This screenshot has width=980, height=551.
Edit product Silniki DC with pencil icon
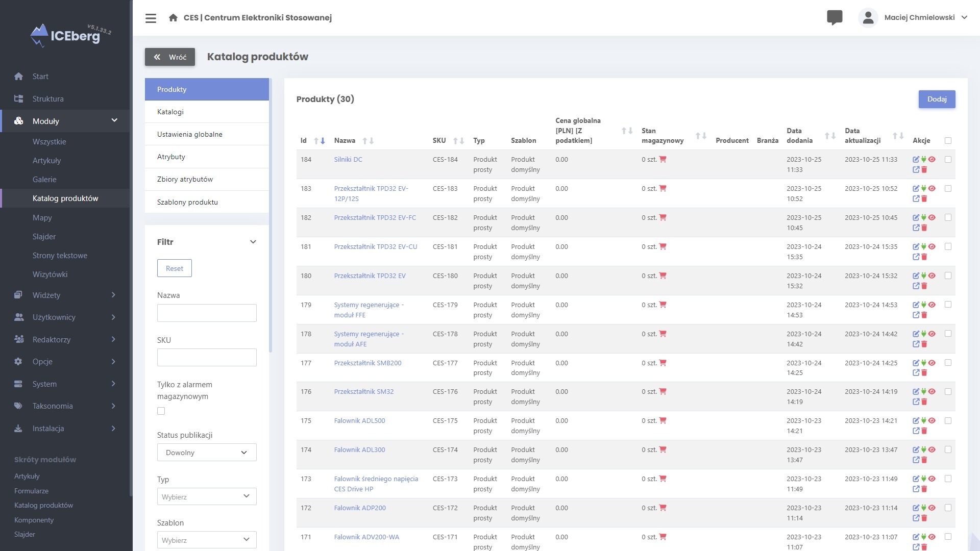coord(916,160)
